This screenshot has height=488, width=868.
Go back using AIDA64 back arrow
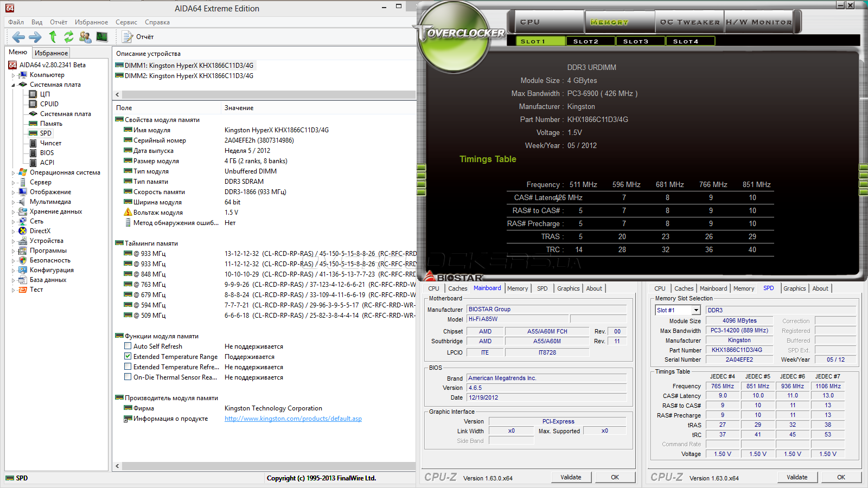pyautogui.click(x=18, y=37)
